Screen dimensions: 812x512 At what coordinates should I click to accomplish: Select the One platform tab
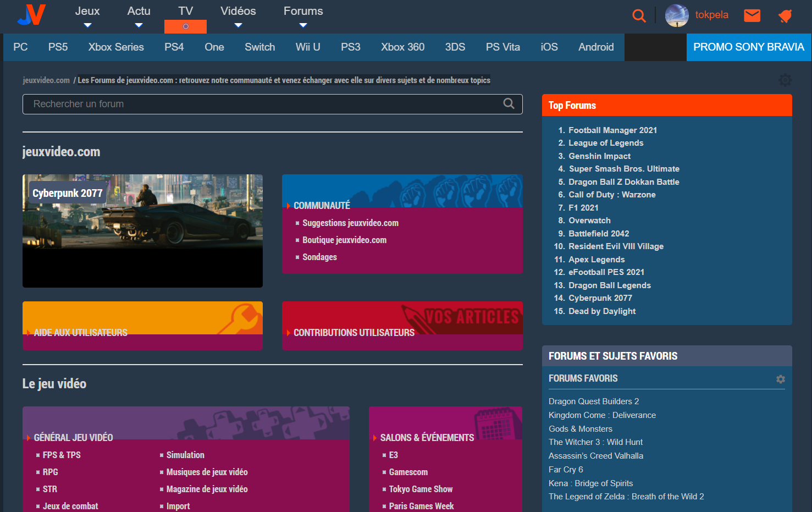pos(214,47)
